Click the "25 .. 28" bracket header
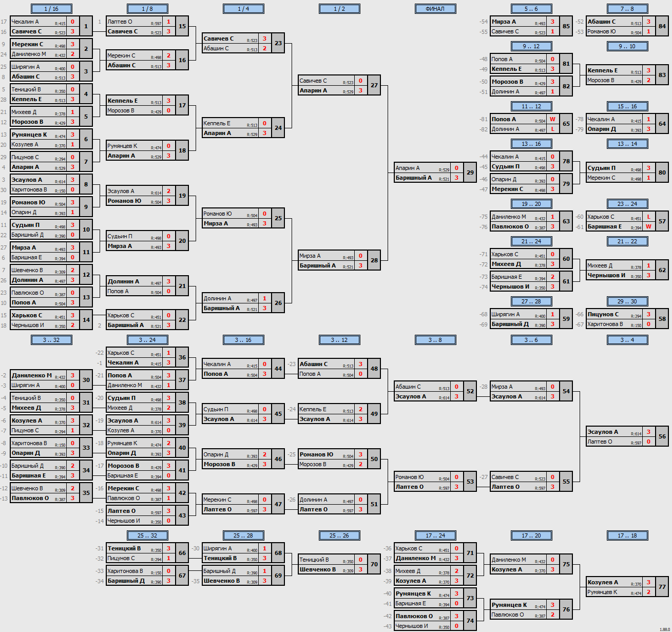This screenshot has width=672, height=632. tap(243, 535)
